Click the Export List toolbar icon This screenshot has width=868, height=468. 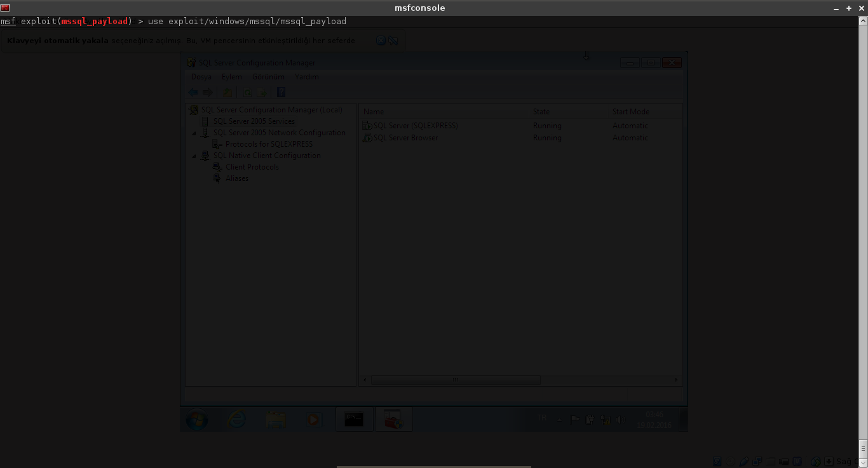261,93
